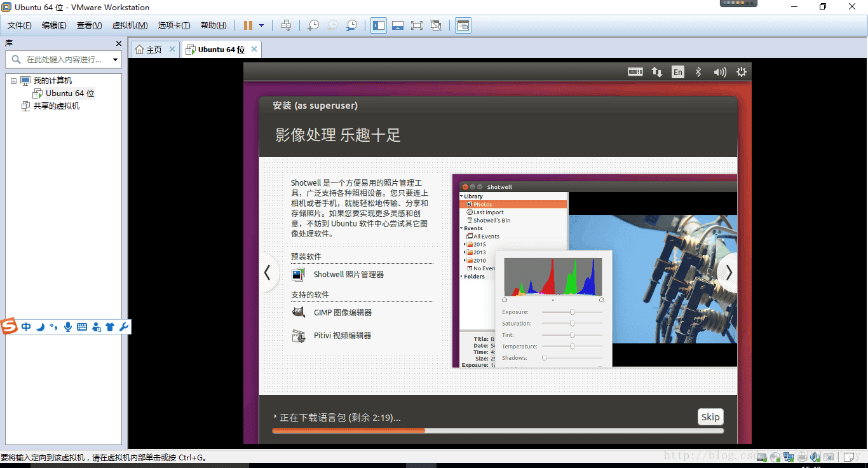Take a snapshot of the virtual machine
The height and width of the screenshot is (468, 868).
313,25
